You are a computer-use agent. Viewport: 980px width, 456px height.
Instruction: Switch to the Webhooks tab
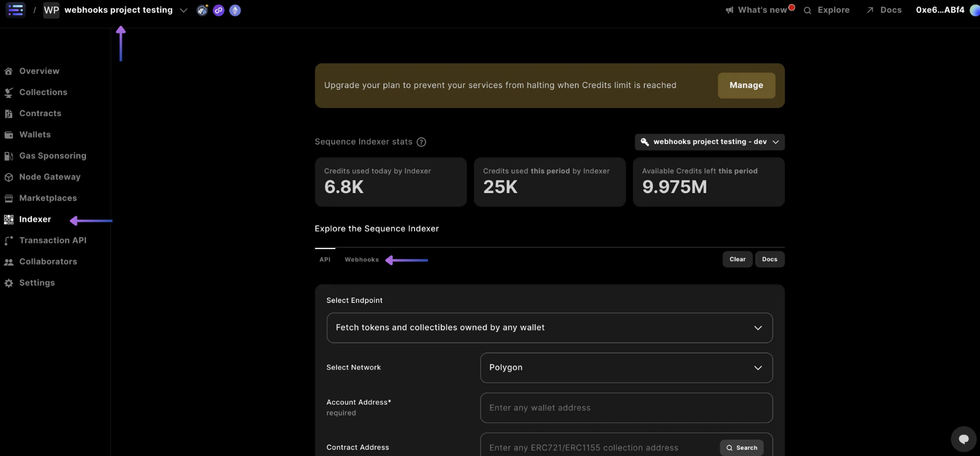click(x=362, y=259)
